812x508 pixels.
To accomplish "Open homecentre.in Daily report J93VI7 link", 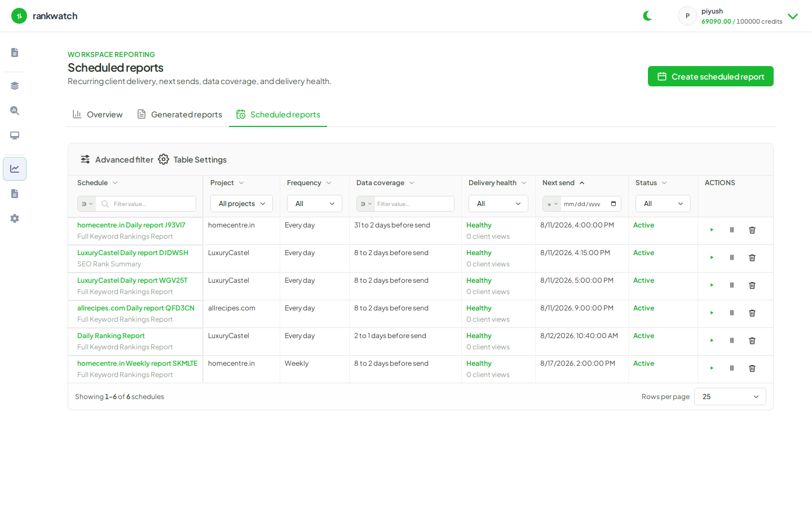I will coord(131,225).
